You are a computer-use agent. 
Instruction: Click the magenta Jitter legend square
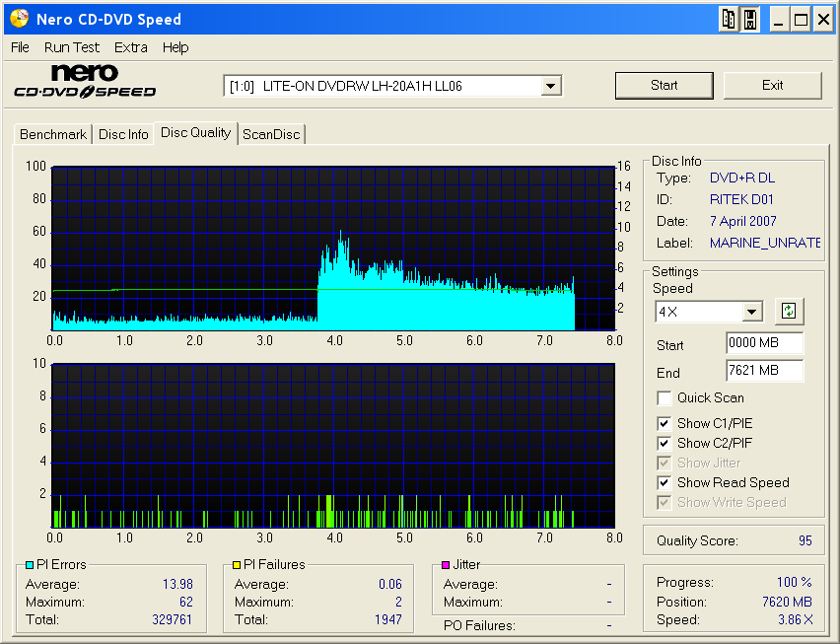click(446, 565)
